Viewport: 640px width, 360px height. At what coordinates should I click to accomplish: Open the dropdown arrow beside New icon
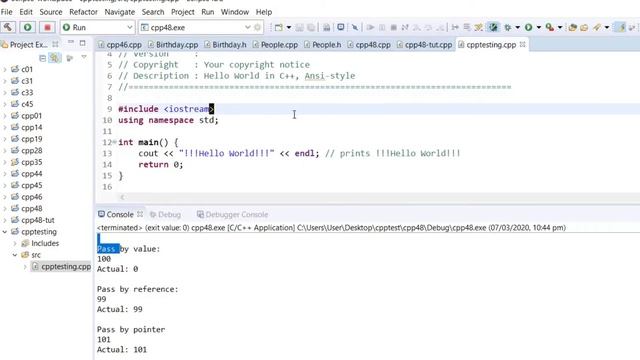click(x=289, y=27)
